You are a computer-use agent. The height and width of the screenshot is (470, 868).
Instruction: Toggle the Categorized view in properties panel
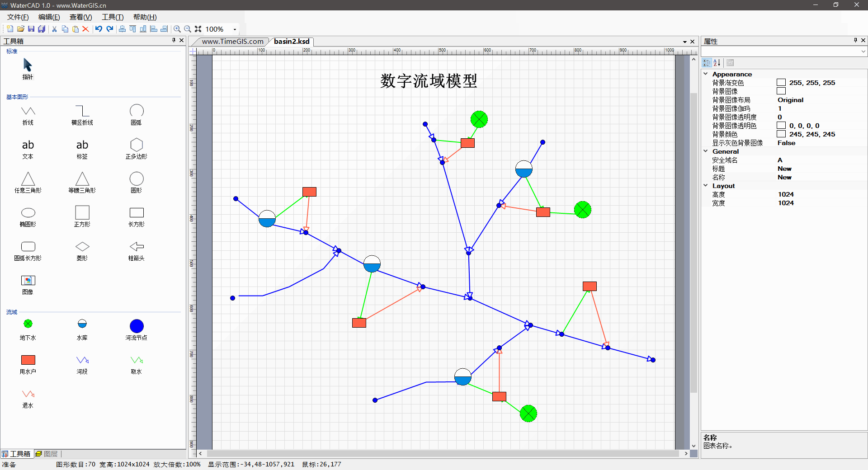pos(707,63)
